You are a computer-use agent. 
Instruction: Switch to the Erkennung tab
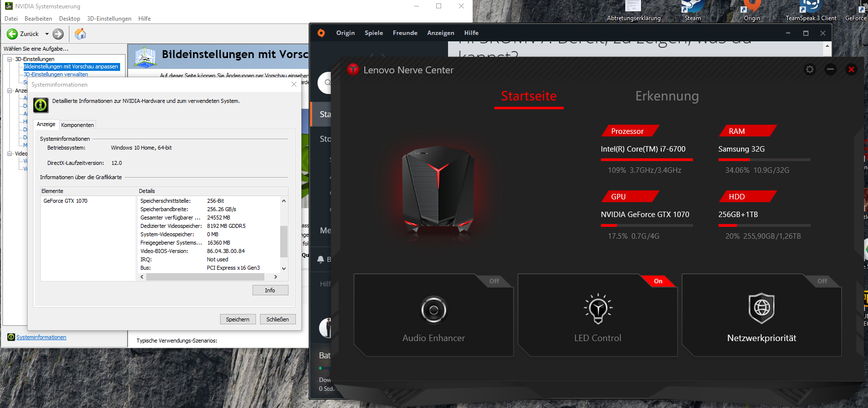click(667, 96)
